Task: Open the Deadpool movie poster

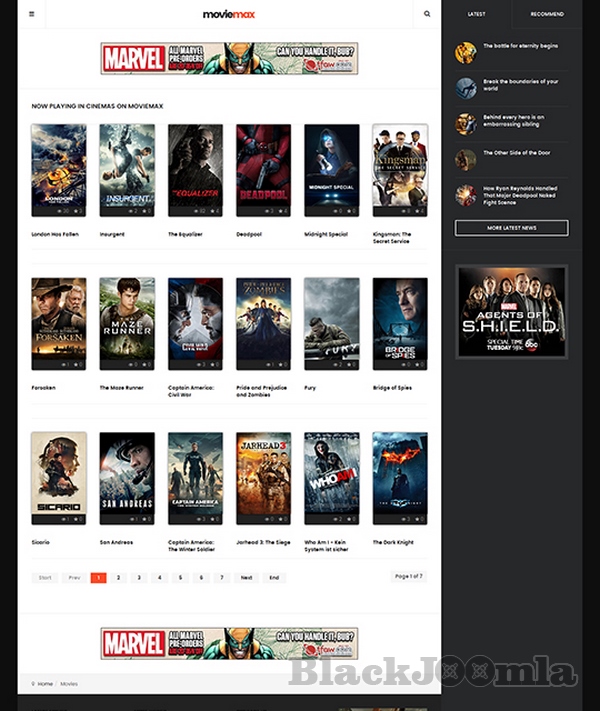Action: (x=263, y=166)
